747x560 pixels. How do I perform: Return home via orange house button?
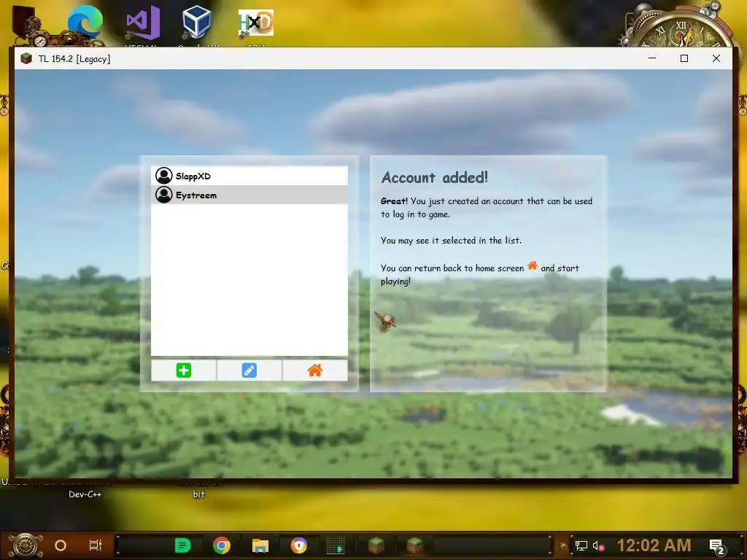click(x=315, y=370)
